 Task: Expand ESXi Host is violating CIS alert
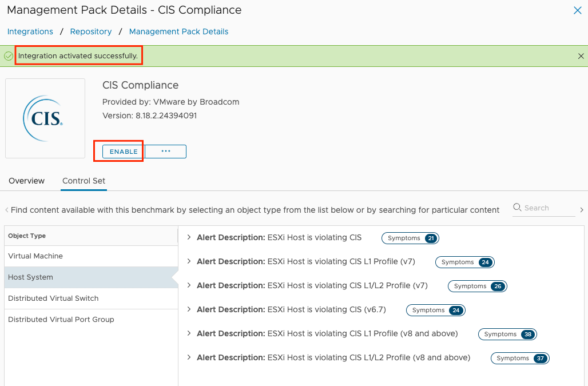(x=189, y=237)
